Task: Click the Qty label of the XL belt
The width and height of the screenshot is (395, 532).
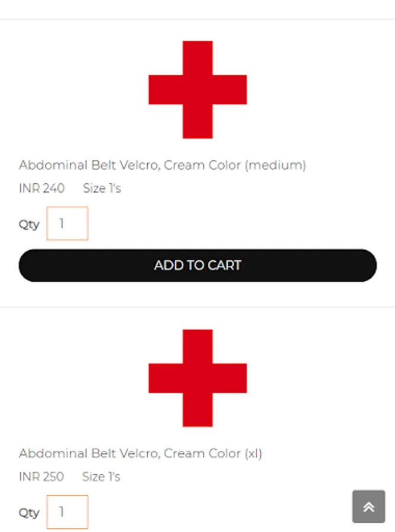Action: [x=29, y=512]
